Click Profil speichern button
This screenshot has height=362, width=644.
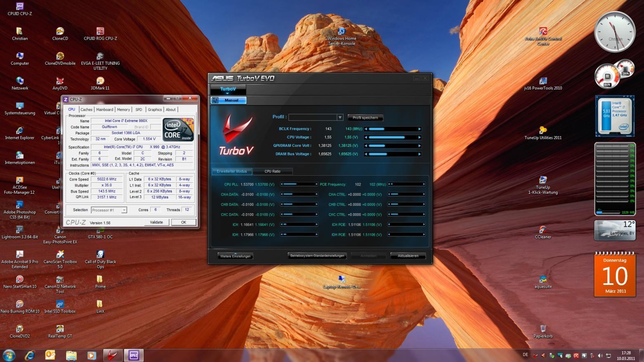point(365,118)
